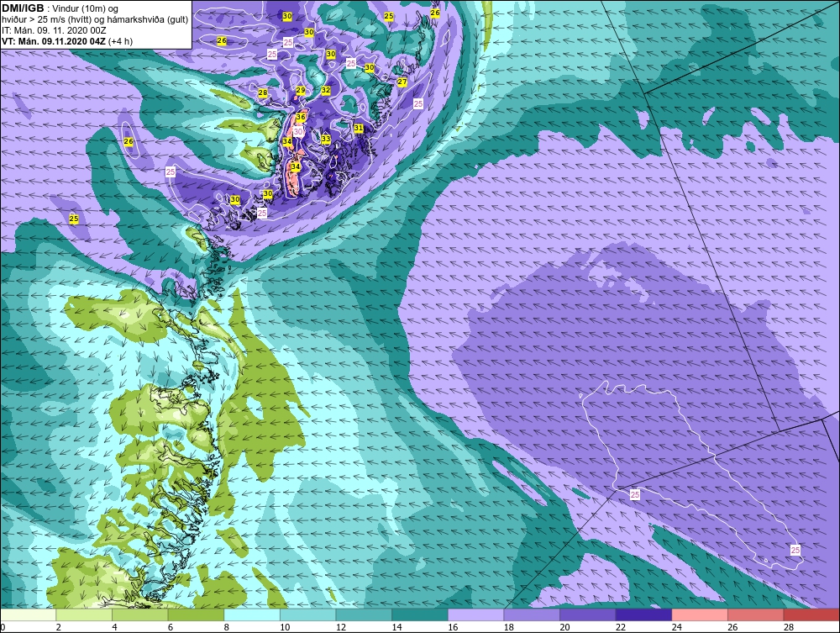840x633 pixels.
Task: Pick the salmon 26–28 m/s legend swatch
Action: [x=755, y=615]
